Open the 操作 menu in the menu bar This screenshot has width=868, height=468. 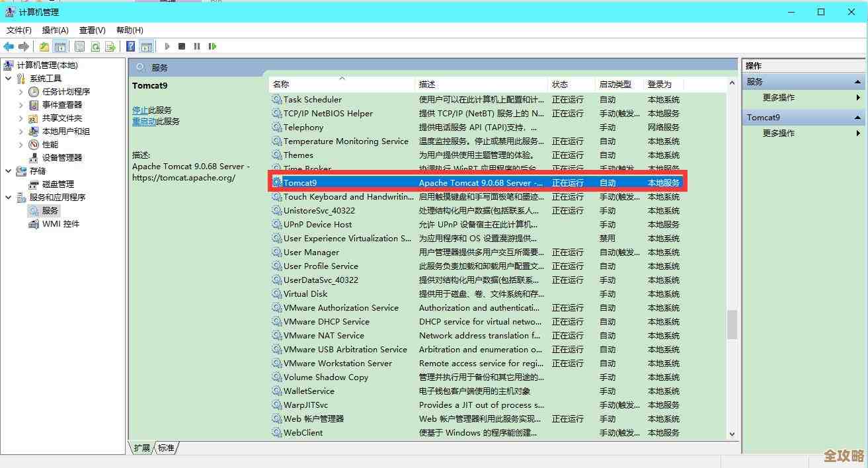pos(55,30)
